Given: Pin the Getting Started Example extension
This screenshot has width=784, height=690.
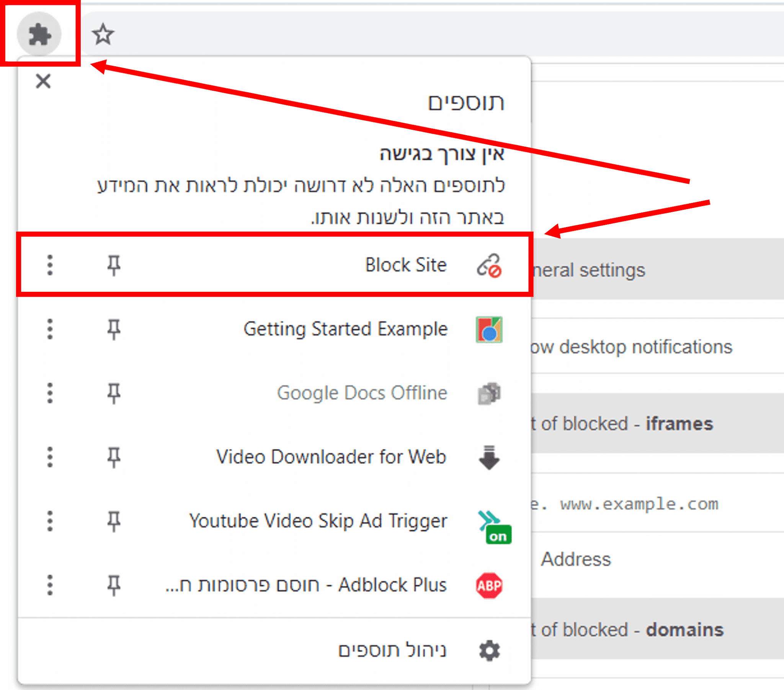Looking at the screenshot, I should pos(114,329).
